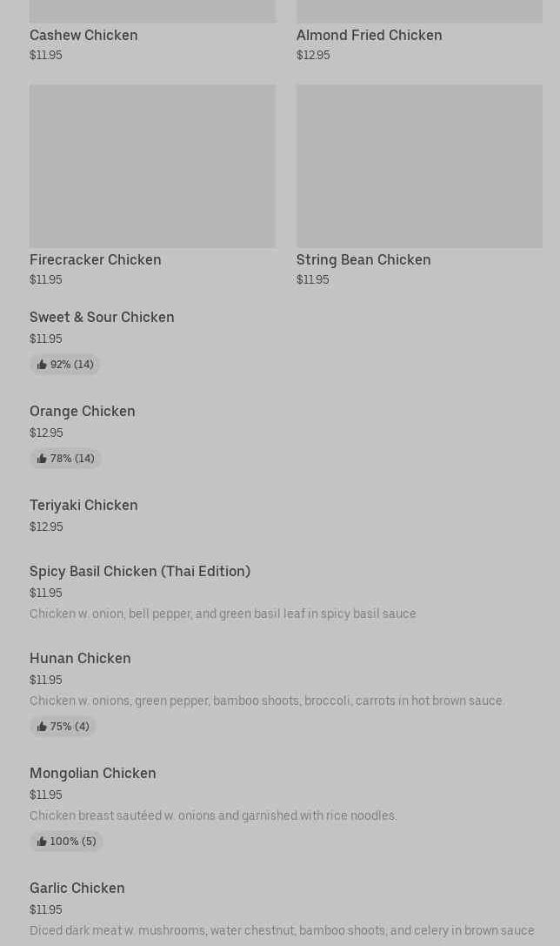Click thumbs-up icon under Orange Chicken
The width and height of the screenshot is (560, 946).
coord(42,459)
